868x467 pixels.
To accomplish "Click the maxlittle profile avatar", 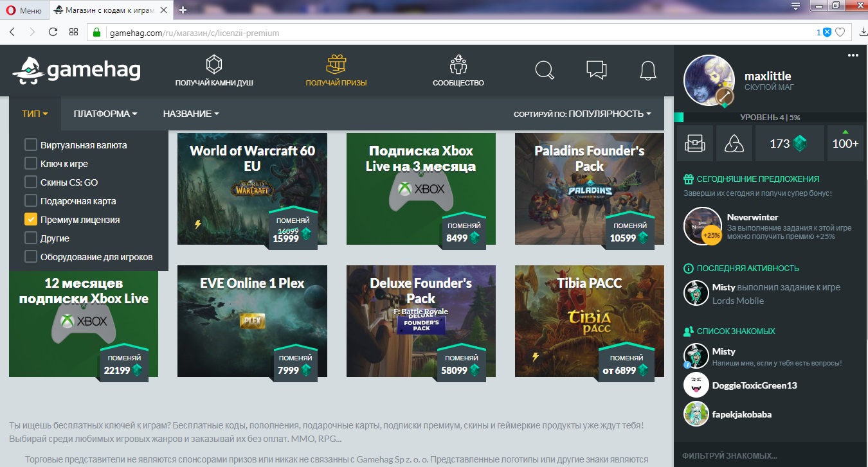I will click(709, 81).
